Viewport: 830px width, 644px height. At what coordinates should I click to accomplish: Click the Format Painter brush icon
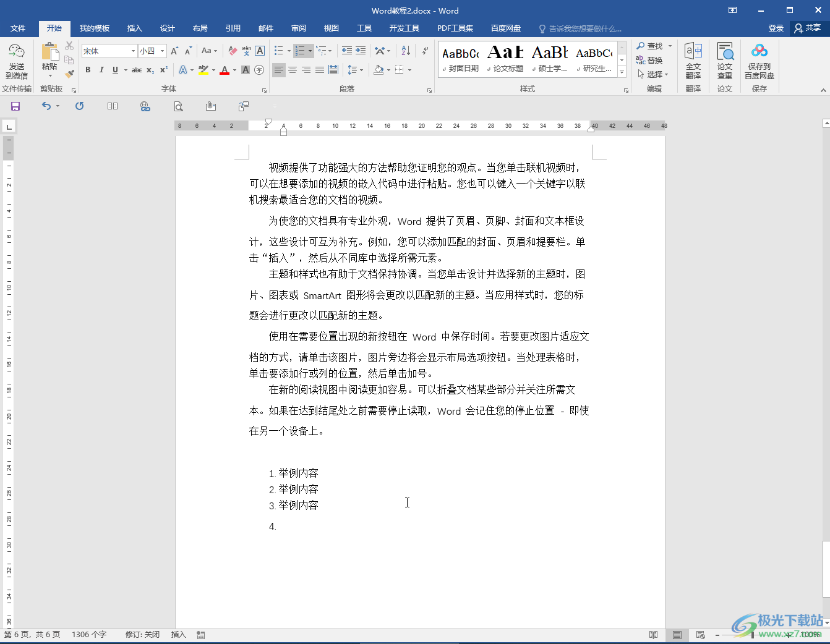[69, 74]
